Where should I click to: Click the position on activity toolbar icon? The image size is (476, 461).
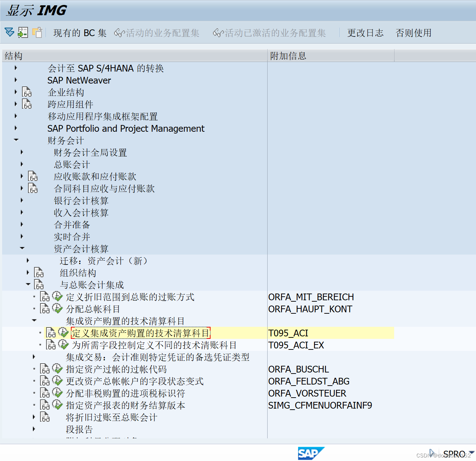click(23, 32)
